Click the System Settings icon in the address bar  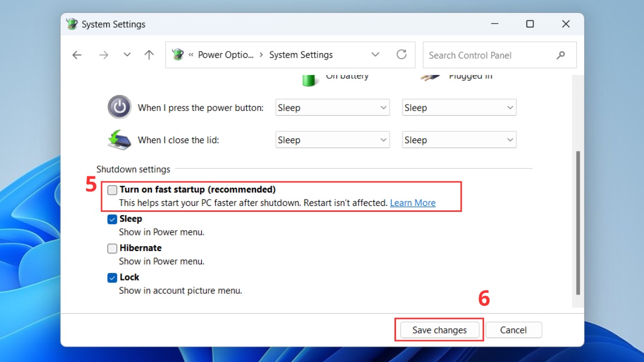[x=177, y=54]
